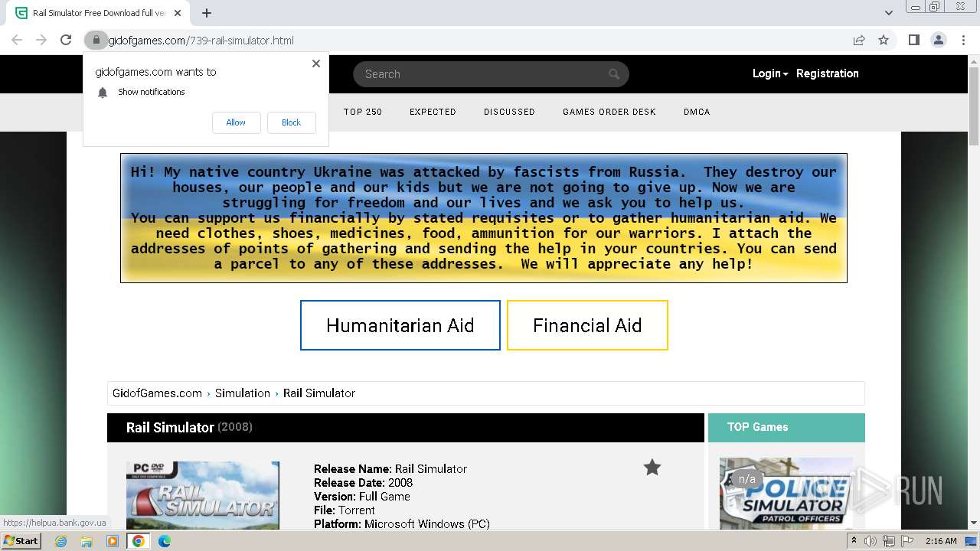The width and height of the screenshot is (980, 551).
Task: Click the network tray icon
Action: [889, 541]
